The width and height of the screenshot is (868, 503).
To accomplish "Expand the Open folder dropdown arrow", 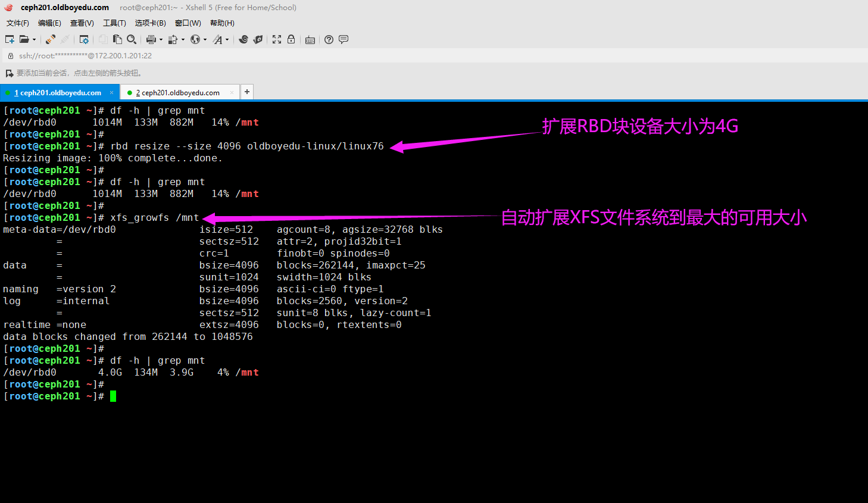I will (34, 40).
